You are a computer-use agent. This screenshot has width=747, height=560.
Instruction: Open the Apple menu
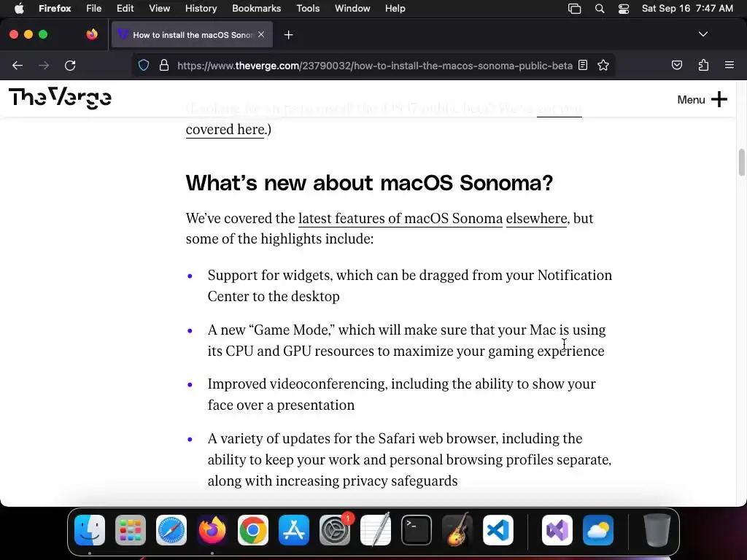pyautogui.click(x=19, y=9)
